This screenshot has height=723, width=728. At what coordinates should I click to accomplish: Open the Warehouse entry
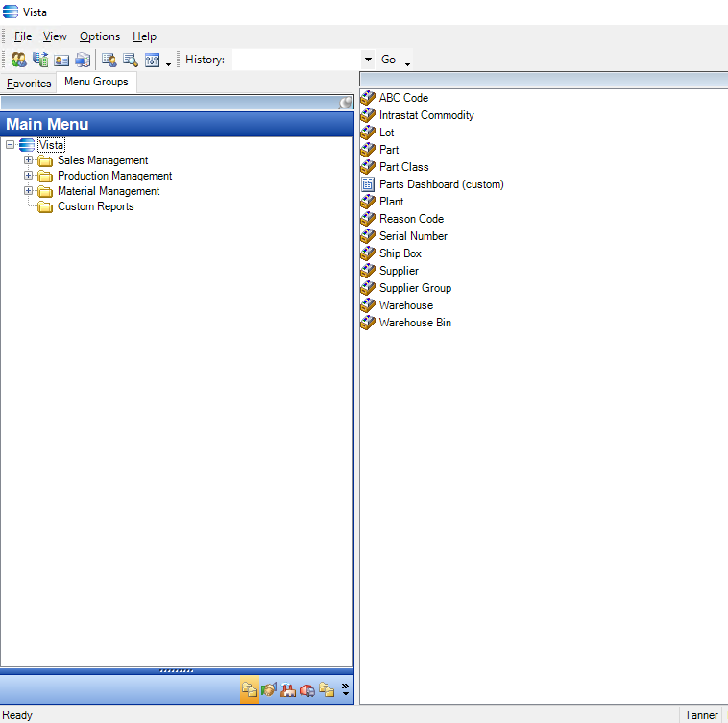tap(406, 305)
